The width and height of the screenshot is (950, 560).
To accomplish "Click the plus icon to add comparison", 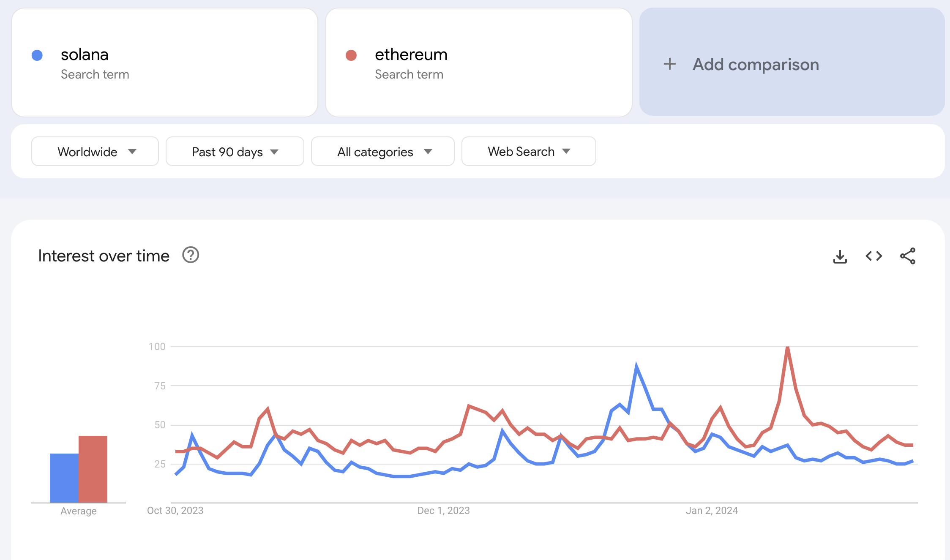I will 670,64.
